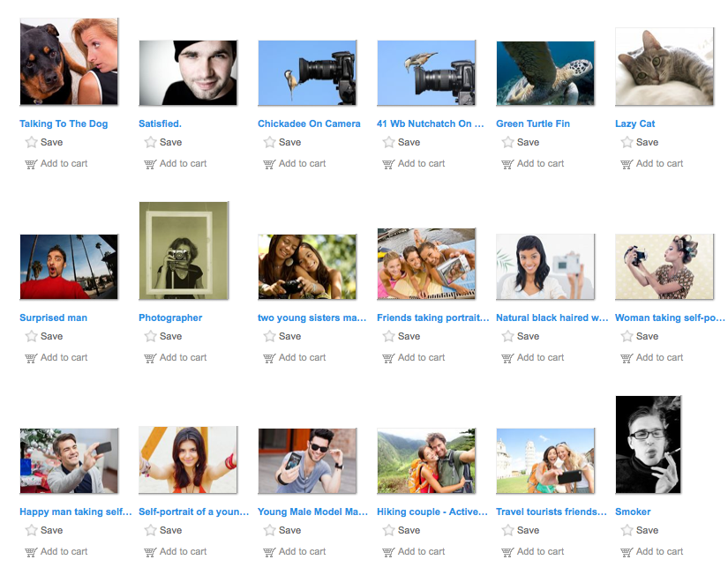
Task: Click Add to cart under Self-portrait of a youn
Action: point(183,552)
